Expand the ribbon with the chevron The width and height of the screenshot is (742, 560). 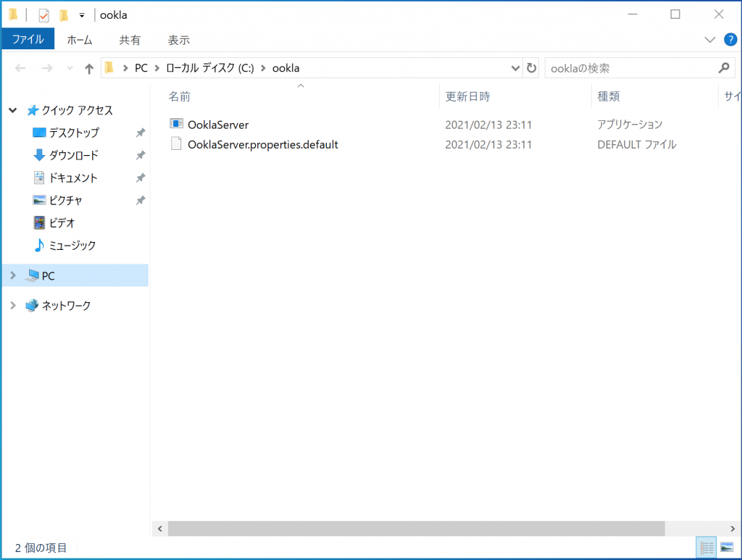point(710,40)
